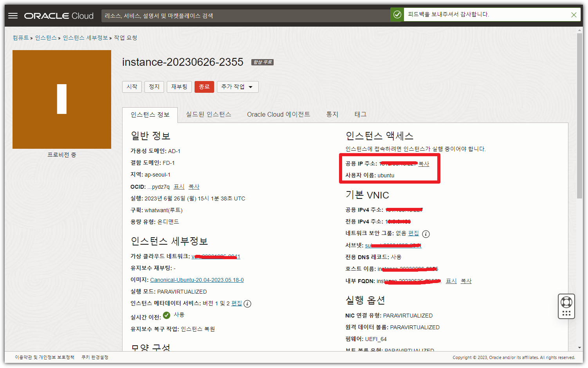Open the Oracle Cloud 에이전트 tab
Image resolution: width=588 pixels, height=368 pixels.
[278, 114]
